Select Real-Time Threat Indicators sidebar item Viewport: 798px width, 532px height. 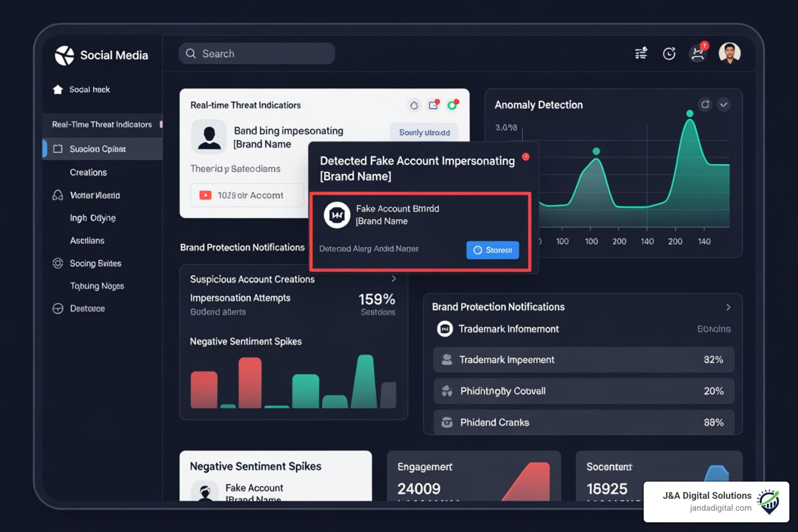pyautogui.click(x=102, y=125)
